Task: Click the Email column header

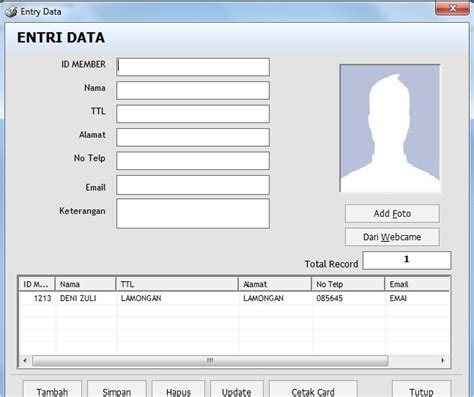Action: (417, 284)
